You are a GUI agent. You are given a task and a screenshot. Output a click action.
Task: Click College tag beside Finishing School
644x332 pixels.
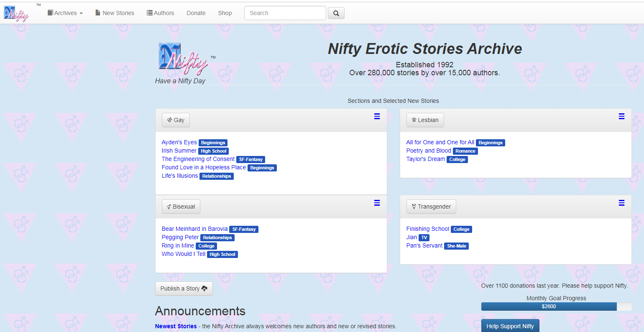coord(461,229)
